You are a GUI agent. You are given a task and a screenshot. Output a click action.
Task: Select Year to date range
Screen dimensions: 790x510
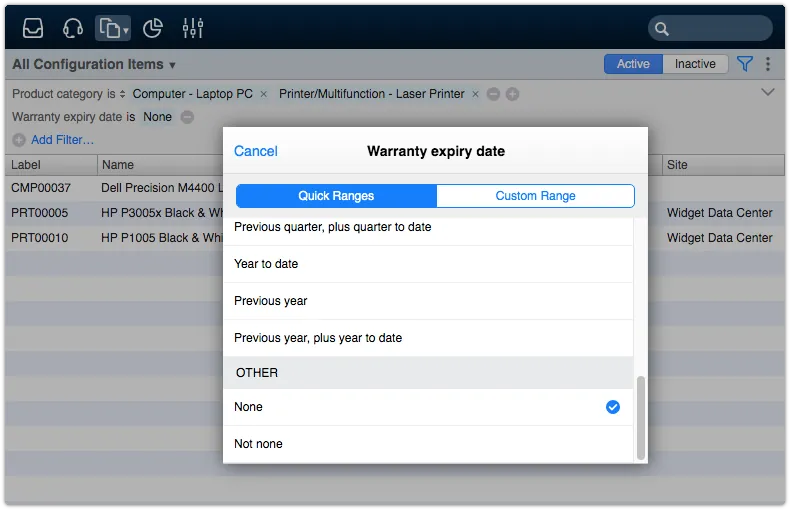pyautogui.click(x=428, y=264)
